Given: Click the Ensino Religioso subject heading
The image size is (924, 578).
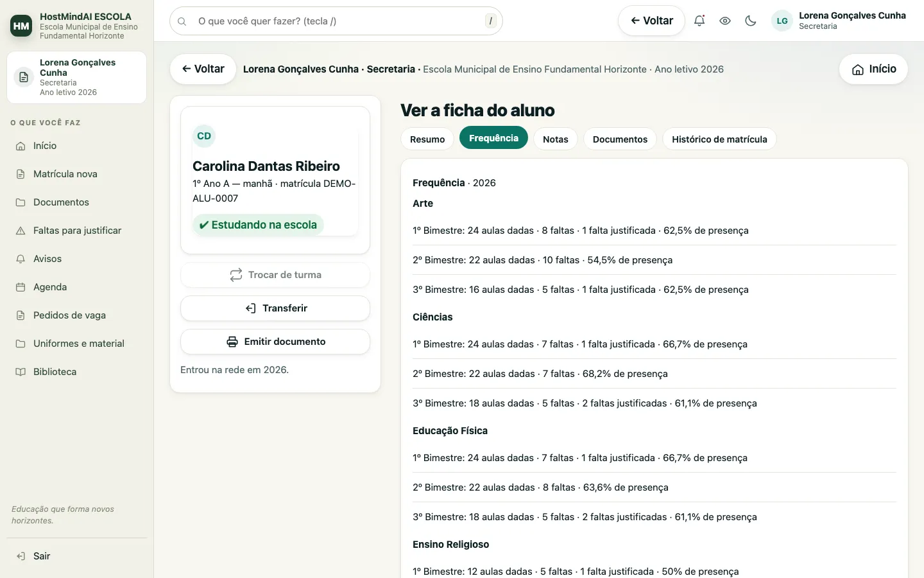Looking at the screenshot, I should 450,545.
